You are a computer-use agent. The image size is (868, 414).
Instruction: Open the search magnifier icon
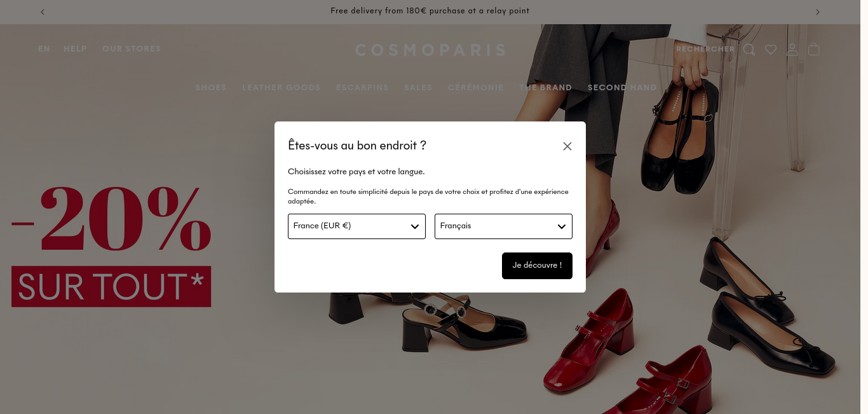[749, 50]
